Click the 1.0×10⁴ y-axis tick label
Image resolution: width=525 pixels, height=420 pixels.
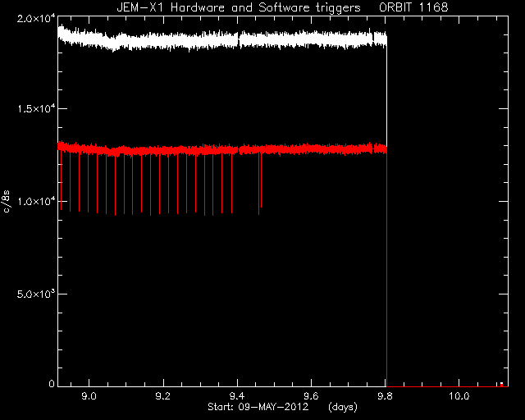click(x=36, y=200)
